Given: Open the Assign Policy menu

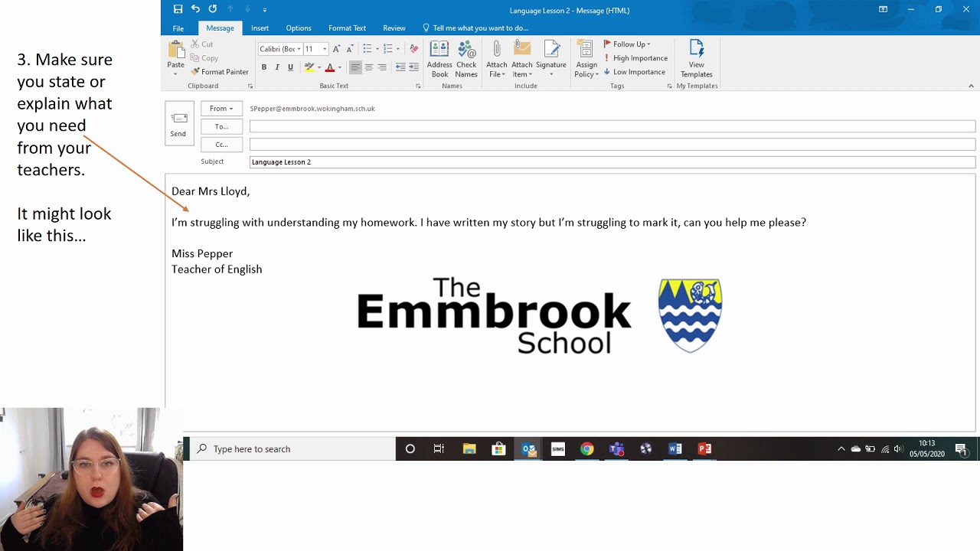Looking at the screenshot, I should (x=586, y=59).
